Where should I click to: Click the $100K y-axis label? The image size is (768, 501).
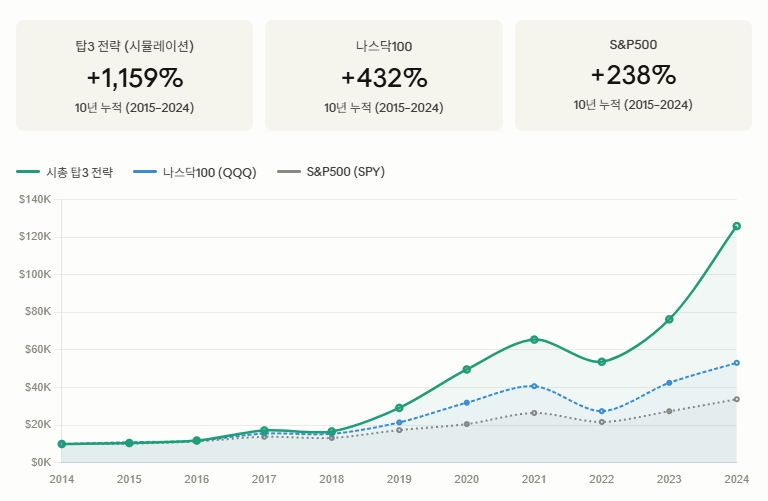[x=35, y=274]
